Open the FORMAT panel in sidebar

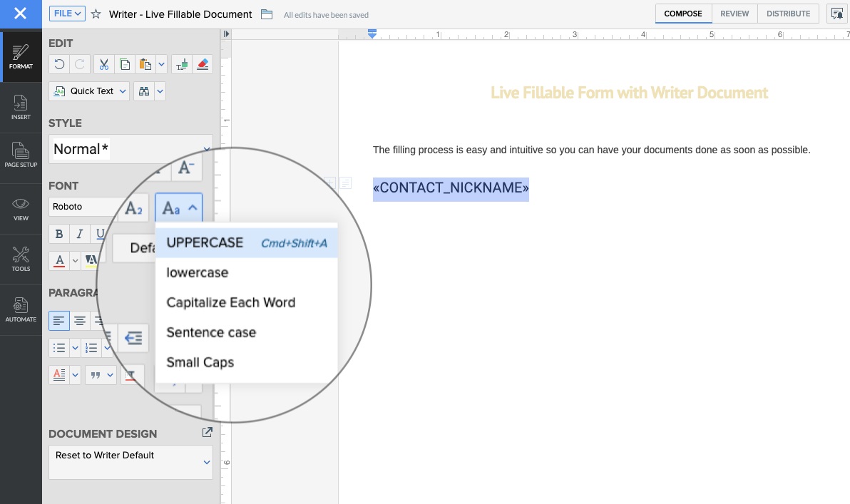pyautogui.click(x=21, y=57)
